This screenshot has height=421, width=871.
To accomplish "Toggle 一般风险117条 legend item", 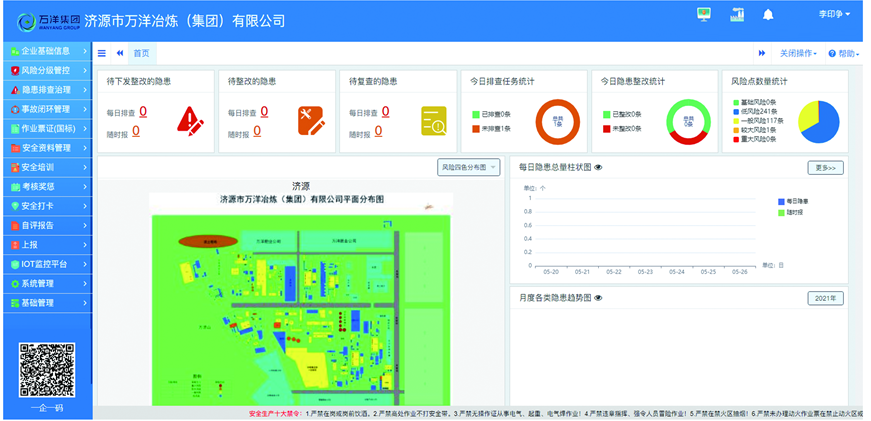I will tap(758, 120).
